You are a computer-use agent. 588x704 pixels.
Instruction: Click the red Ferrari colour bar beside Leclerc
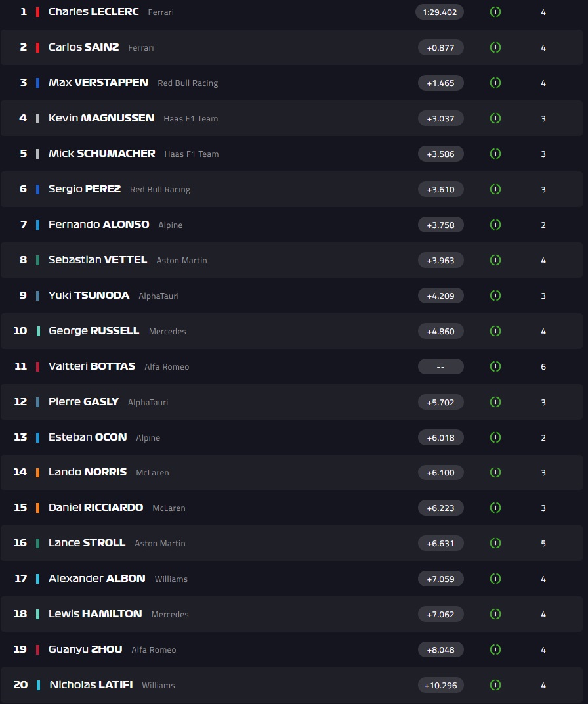(37, 12)
